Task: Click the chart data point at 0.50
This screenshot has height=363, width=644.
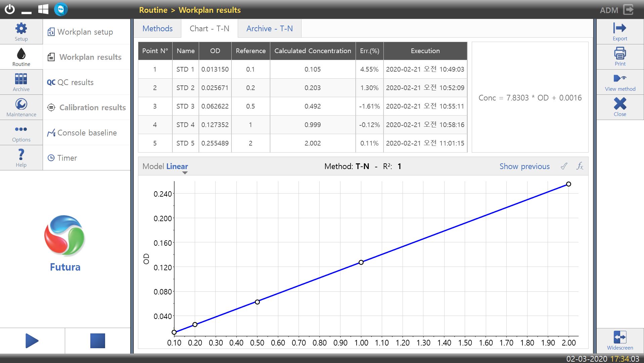Action: click(257, 302)
